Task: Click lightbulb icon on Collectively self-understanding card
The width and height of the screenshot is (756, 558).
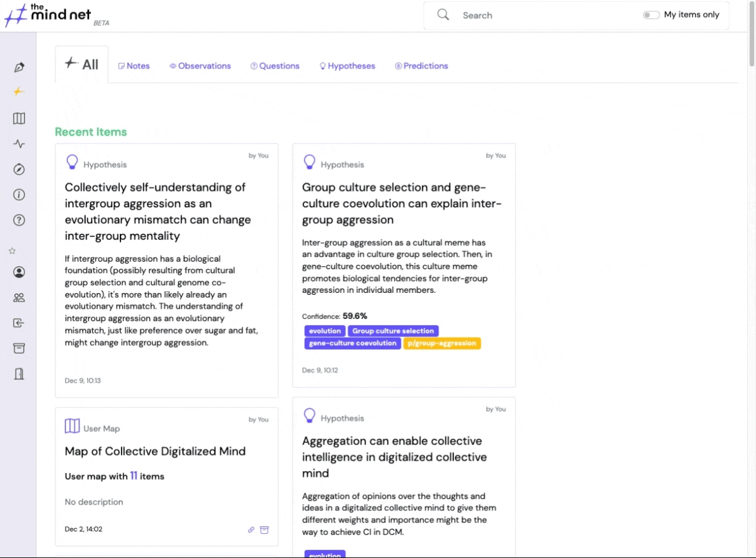Action: (72, 162)
